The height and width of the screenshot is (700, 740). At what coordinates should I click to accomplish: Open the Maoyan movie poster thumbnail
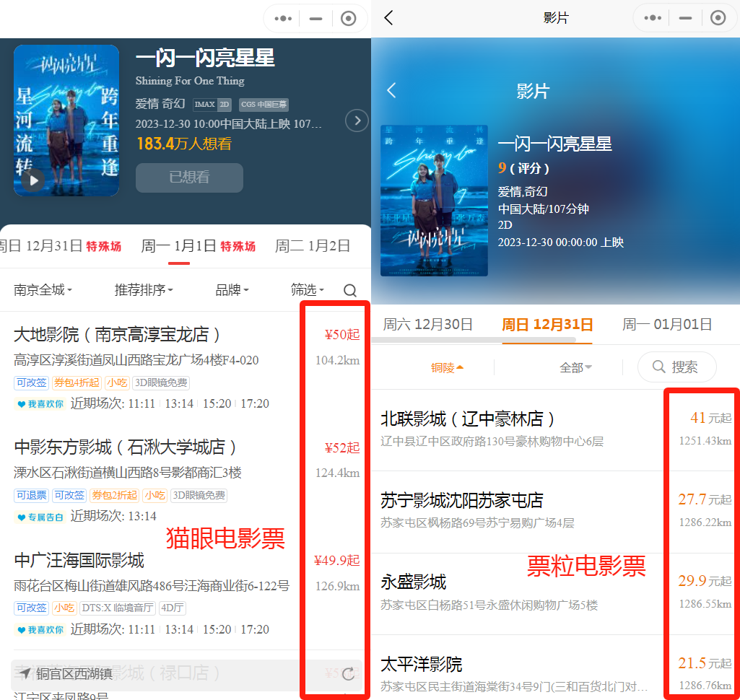66,121
